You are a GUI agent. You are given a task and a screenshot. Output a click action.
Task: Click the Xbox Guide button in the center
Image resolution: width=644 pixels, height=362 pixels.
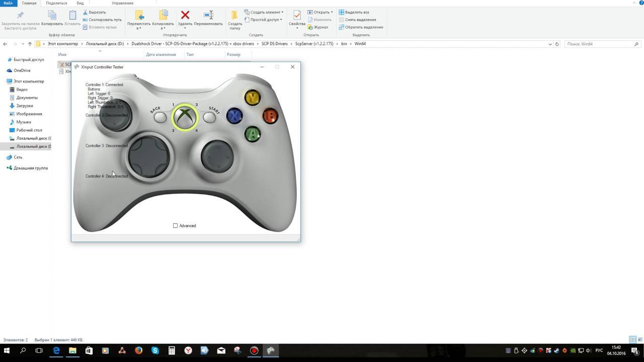[185, 117]
